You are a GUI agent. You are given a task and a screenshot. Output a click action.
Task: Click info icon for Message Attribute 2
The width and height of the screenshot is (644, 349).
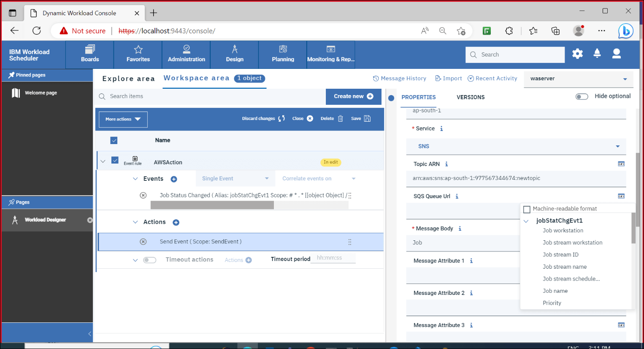(471, 293)
